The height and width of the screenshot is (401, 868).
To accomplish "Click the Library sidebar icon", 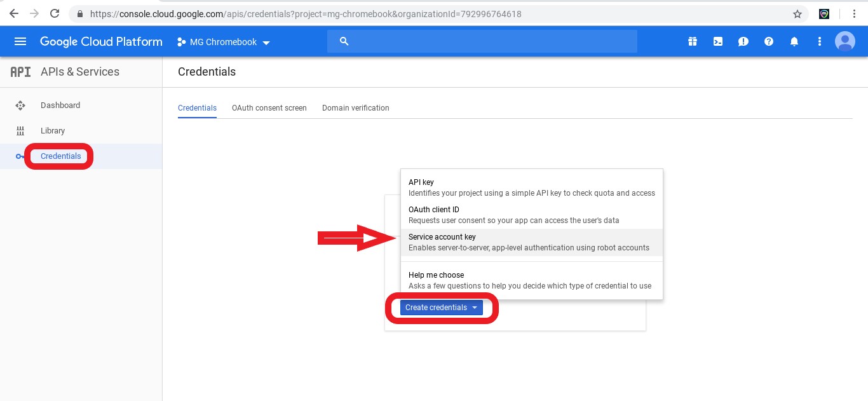I will tap(20, 131).
